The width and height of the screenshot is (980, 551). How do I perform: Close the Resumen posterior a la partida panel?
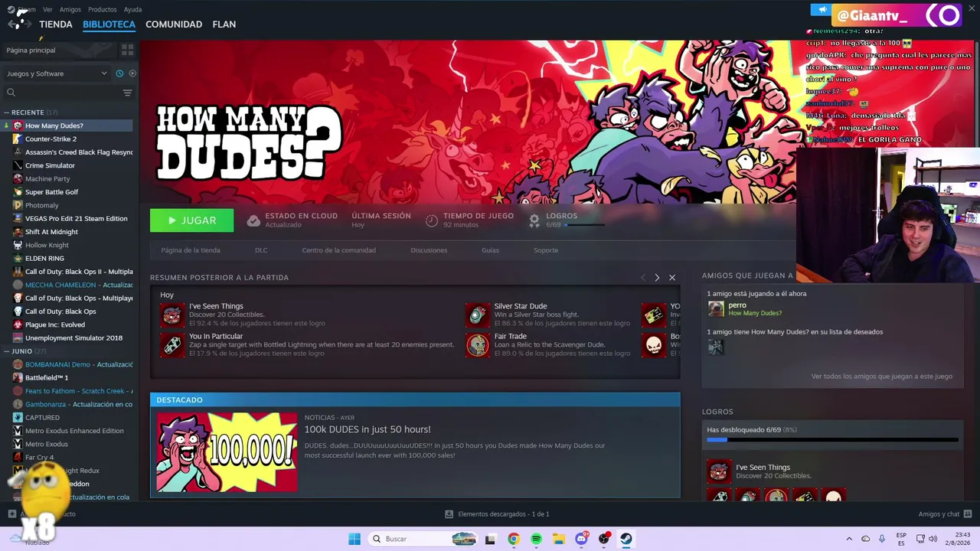tap(672, 277)
